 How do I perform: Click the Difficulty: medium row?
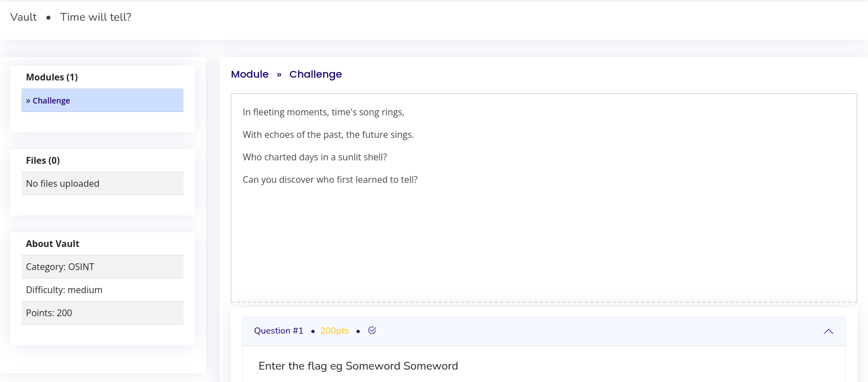(102, 290)
